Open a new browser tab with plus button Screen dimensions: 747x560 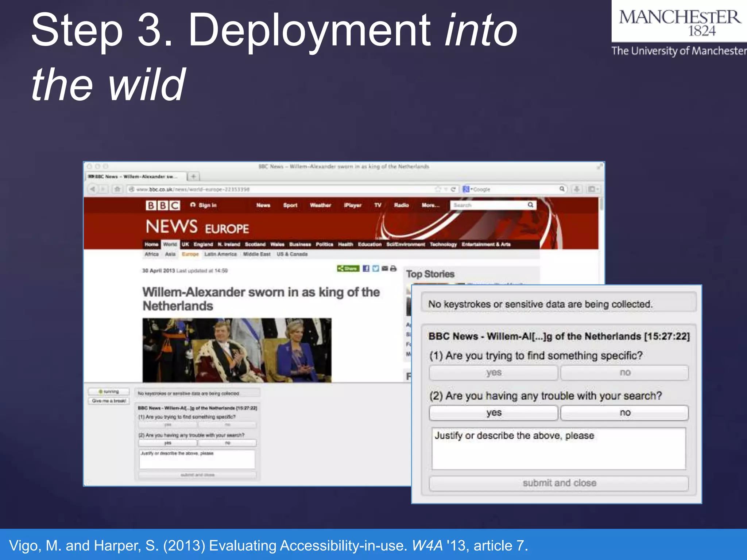194,176
